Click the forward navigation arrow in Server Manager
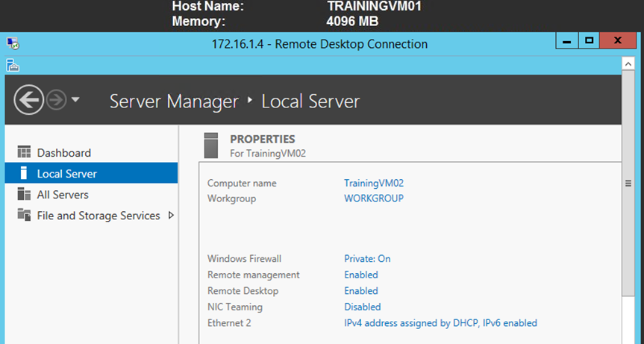 pos(56,100)
